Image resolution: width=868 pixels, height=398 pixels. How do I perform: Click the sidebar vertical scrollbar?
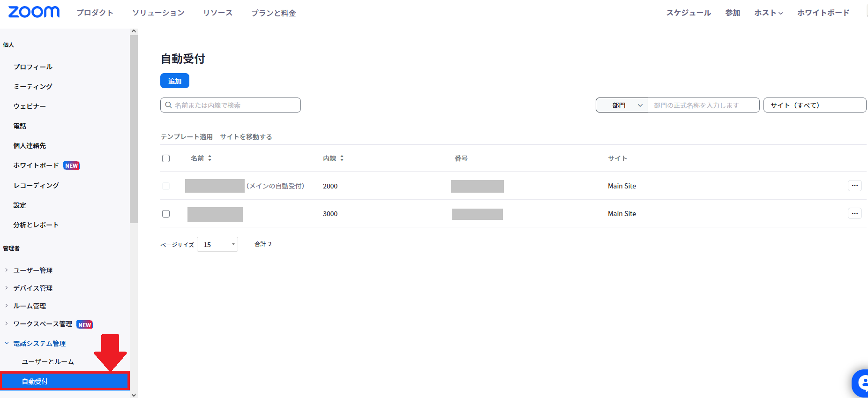134,129
